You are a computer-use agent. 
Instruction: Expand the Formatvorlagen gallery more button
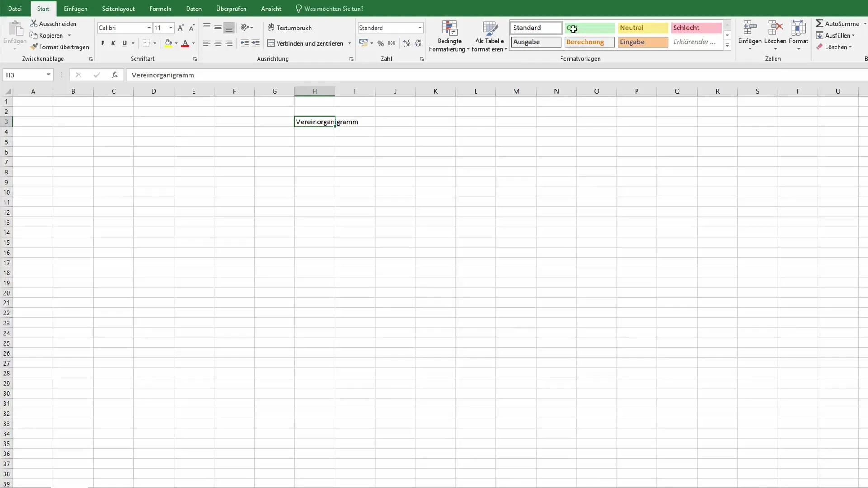click(727, 45)
